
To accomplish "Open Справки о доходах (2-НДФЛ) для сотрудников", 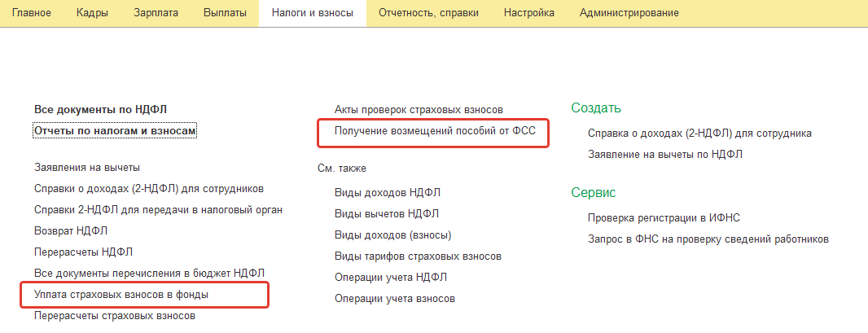I will click(149, 189).
